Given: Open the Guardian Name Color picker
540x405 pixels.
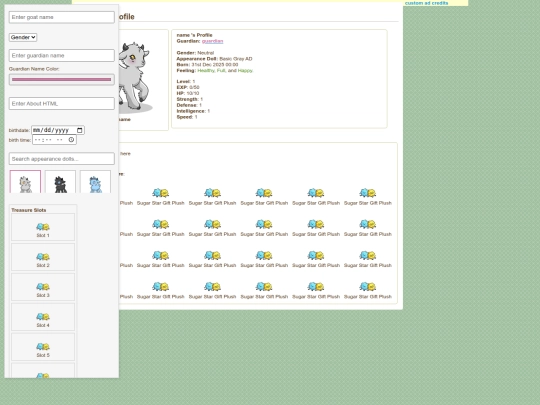Looking at the screenshot, I should pos(62,80).
